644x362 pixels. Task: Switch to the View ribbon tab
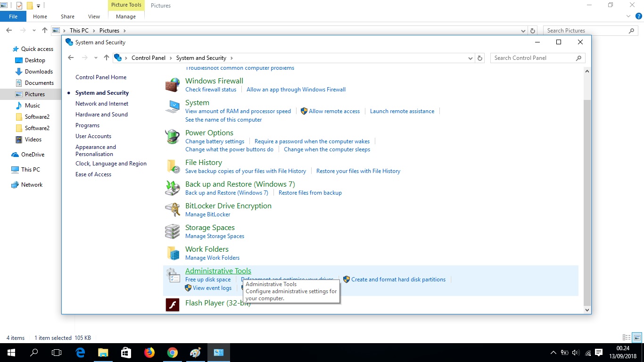[x=94, y=16]
